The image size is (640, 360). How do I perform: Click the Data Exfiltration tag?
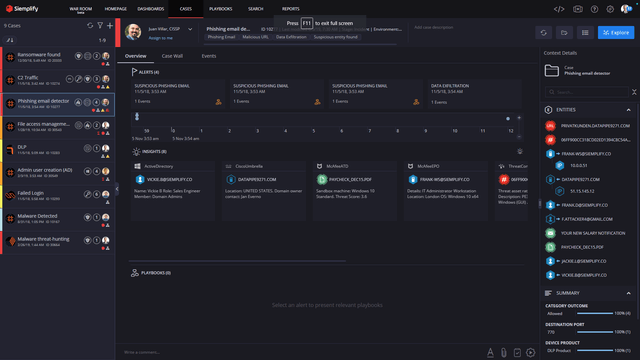pos(291,37)
